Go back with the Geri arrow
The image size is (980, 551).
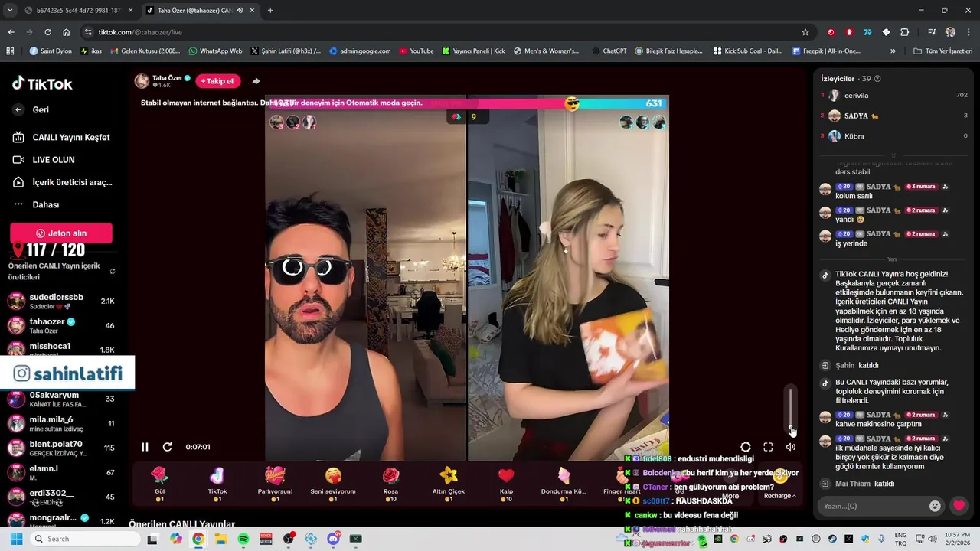[18, 109]
